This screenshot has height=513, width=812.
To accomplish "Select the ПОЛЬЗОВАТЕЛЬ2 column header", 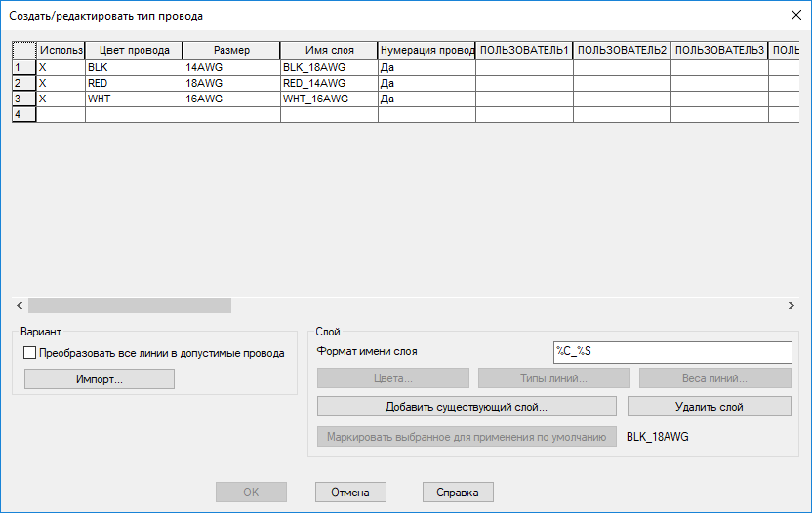I will click(x=622, y=50).
